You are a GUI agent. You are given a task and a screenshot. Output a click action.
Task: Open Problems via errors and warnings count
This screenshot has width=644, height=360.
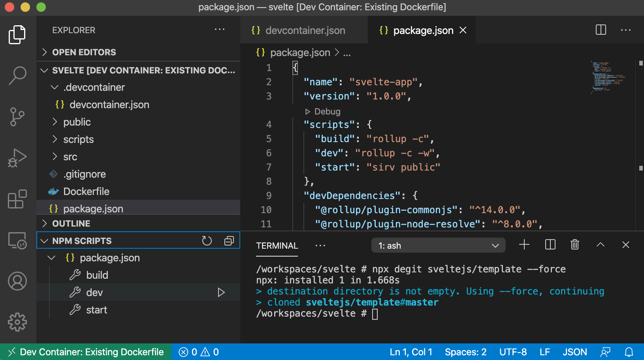[x=199, y=352]
